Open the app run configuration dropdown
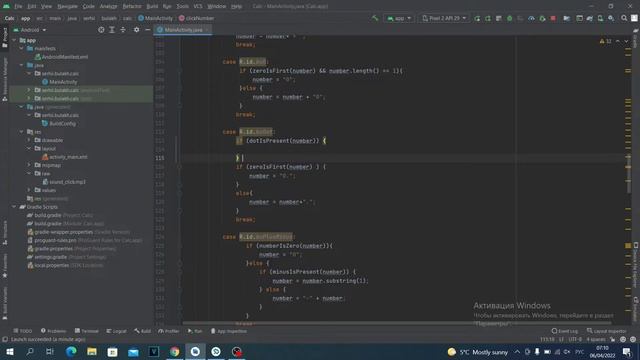Screen dimensions: 640x360 (x=399, y=18)
